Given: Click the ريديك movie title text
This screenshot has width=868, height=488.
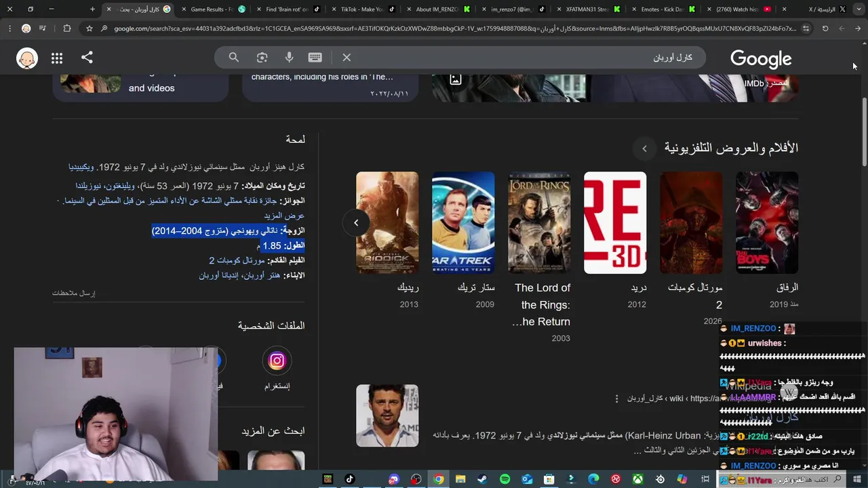Looking at the screenshot, I should point(408,287).
